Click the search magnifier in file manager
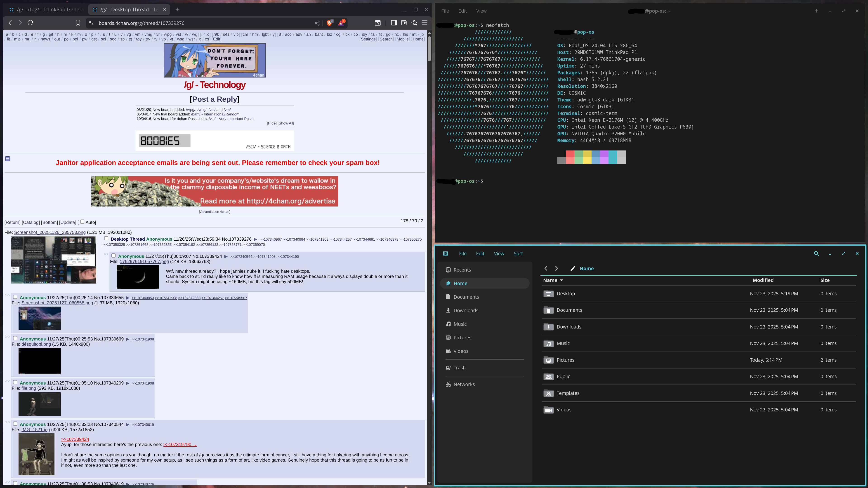868x488 pixels. 816,253
